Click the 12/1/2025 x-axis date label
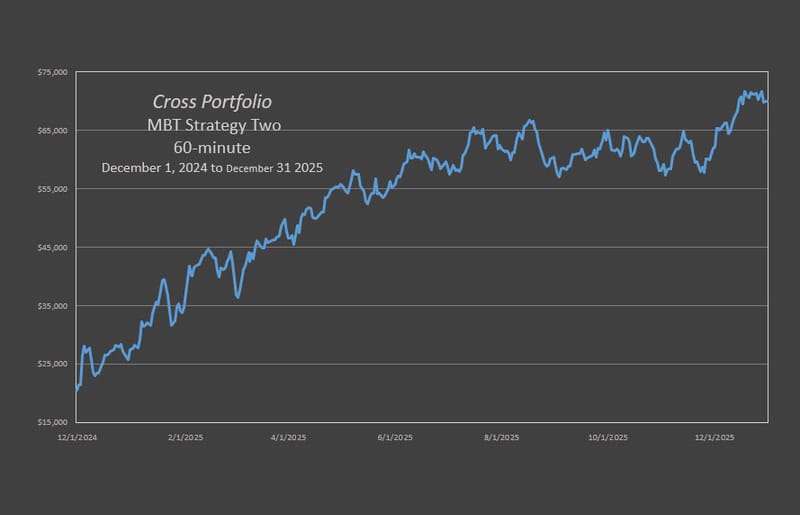The height and width of the screenshot is (515, 800). [714, 437]
